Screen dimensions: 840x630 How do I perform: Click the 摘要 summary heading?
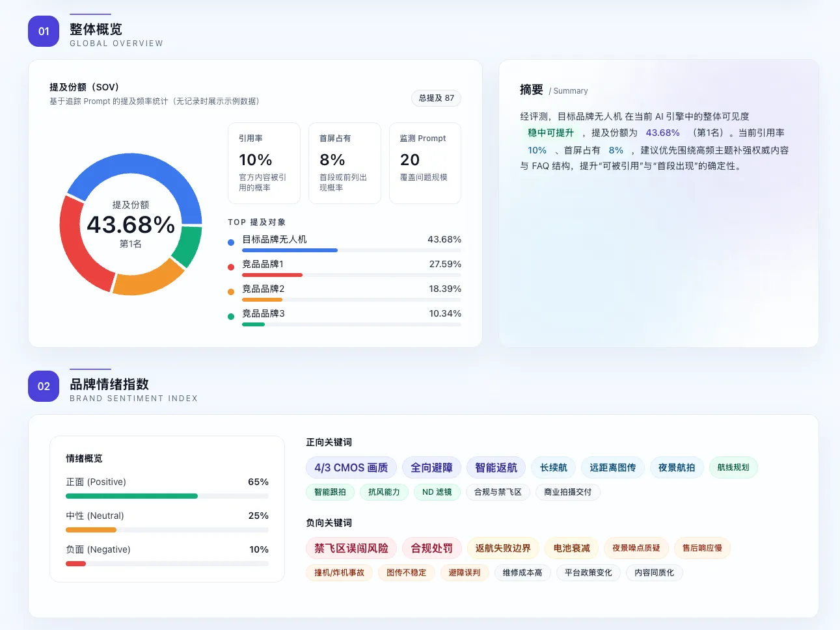tap(532, 90)
